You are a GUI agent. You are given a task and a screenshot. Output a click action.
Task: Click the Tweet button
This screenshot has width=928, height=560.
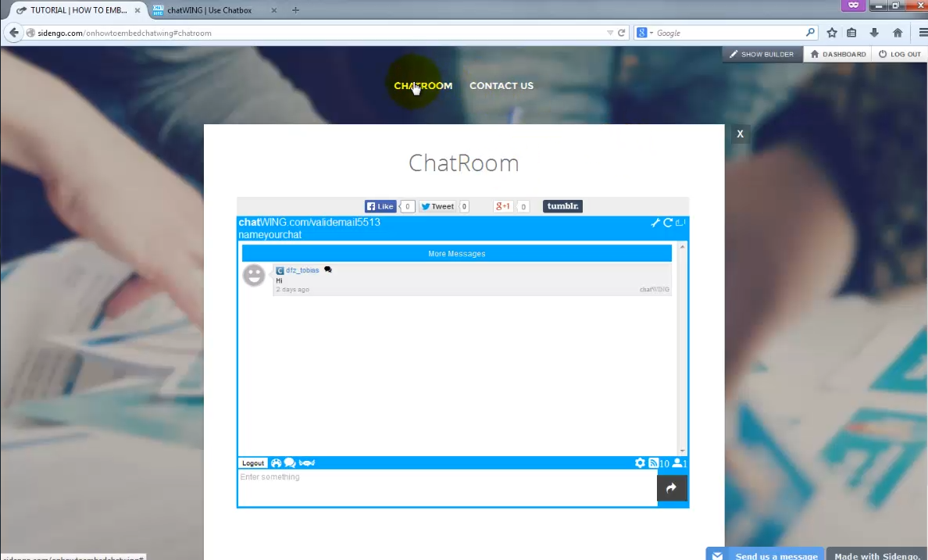(437, 206)
